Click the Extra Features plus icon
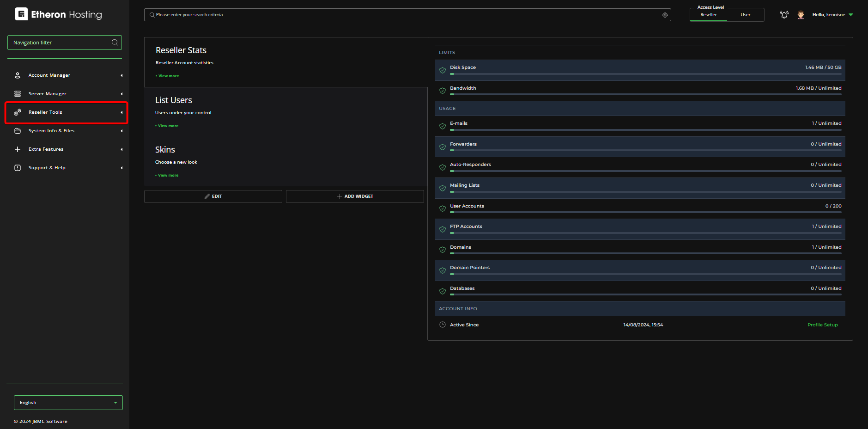Viewport: 868px width, 429px height. [18, 149]
